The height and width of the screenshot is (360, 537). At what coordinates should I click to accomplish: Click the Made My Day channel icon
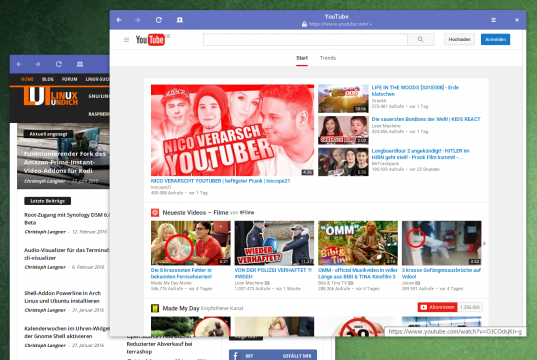155,308
